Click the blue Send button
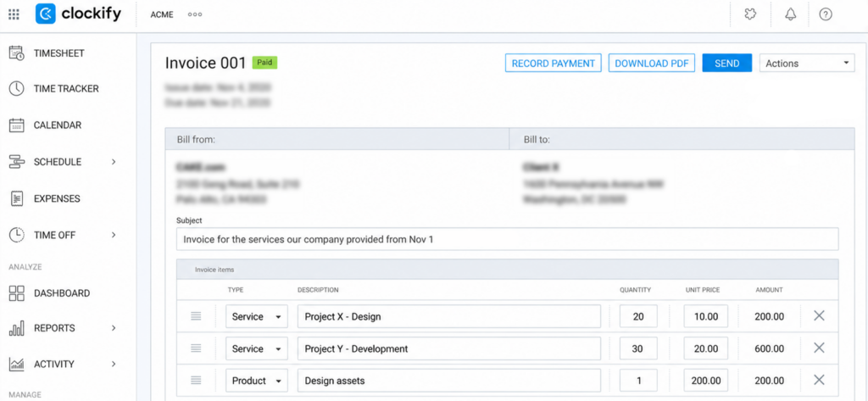Viewport: 868px width, 401px height. 726,63
